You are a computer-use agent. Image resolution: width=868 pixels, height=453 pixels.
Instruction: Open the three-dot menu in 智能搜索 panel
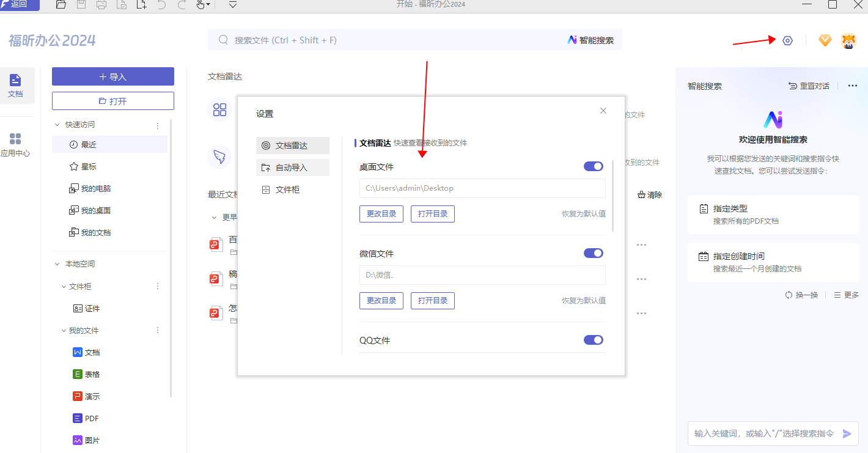853,86
